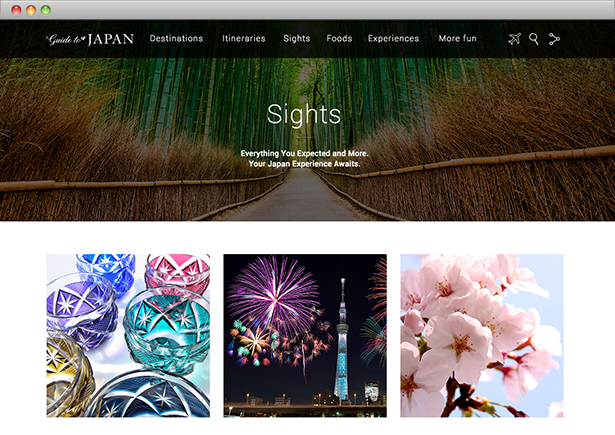The image size is (615, 435).
Task: Go to the Foods section
Action: pos(339,38)
